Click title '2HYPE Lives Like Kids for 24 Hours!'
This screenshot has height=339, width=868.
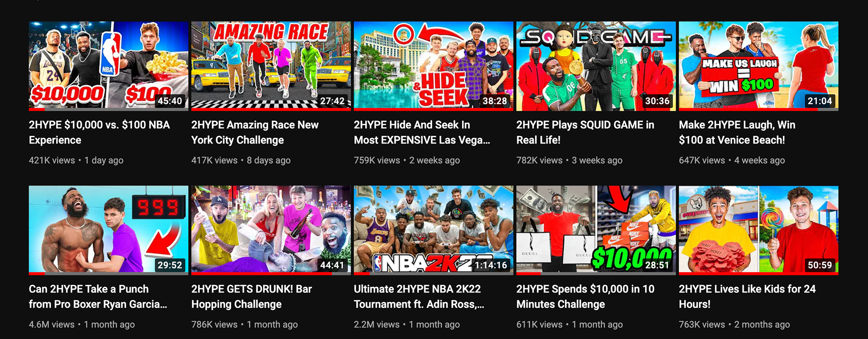747,296
